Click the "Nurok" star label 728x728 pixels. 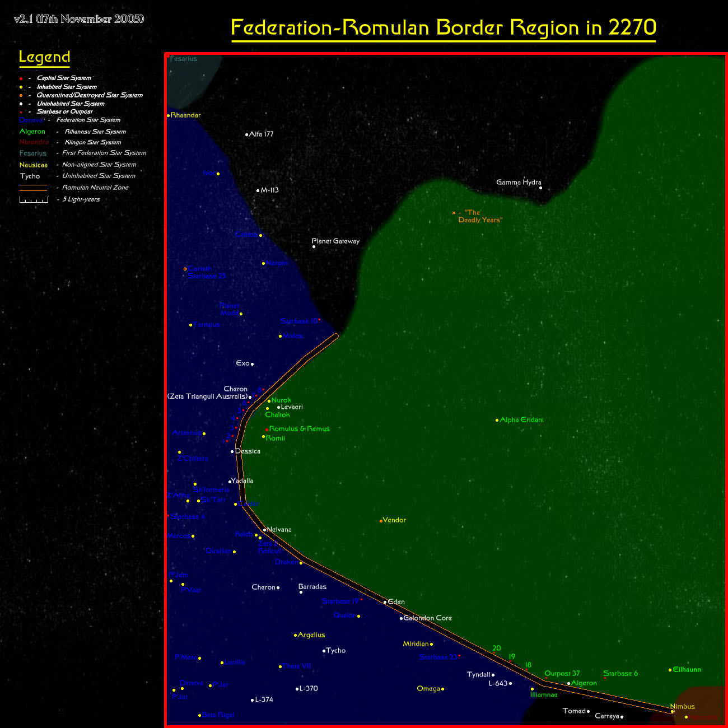281,400
